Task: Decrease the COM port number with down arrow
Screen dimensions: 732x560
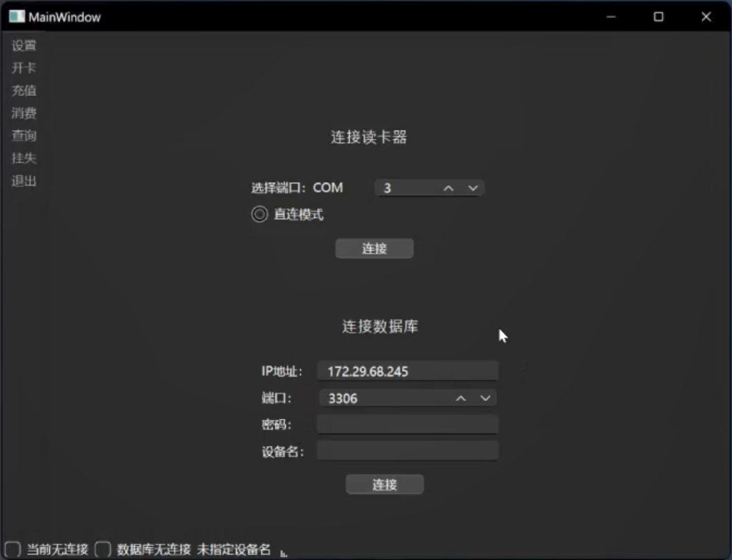Action: point(473,188)
